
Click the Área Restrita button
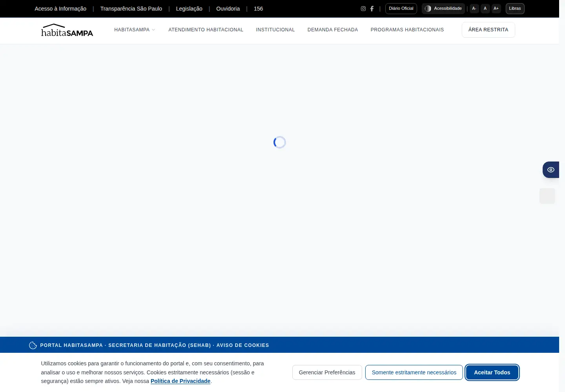coord(488,30)
